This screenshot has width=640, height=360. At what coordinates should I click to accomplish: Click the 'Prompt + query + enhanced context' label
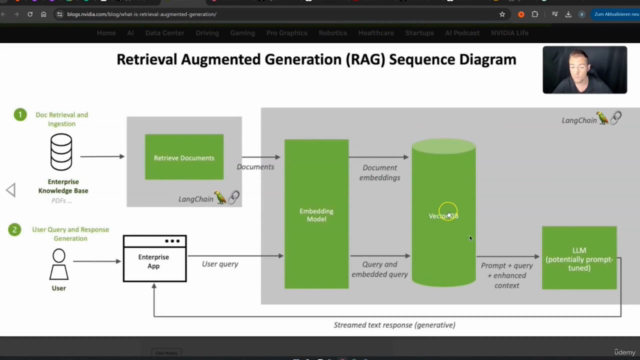507,276
